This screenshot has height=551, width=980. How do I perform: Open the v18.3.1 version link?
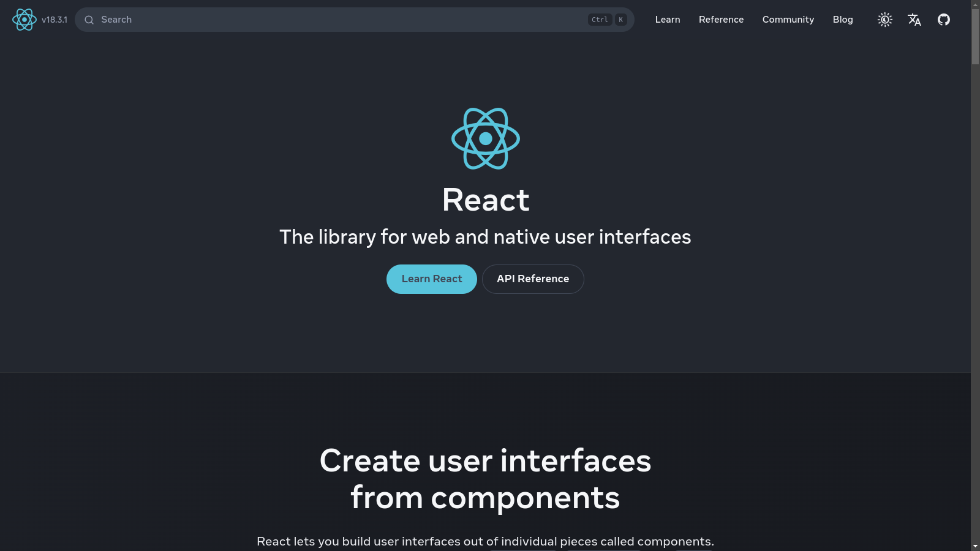[55, 20]
